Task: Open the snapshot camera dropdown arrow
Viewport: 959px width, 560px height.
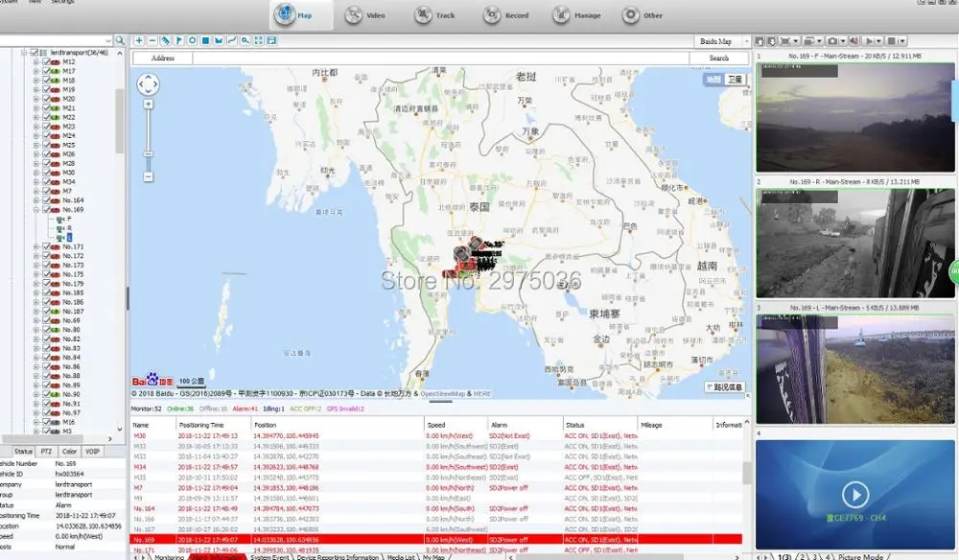Action: coord(843,41)
